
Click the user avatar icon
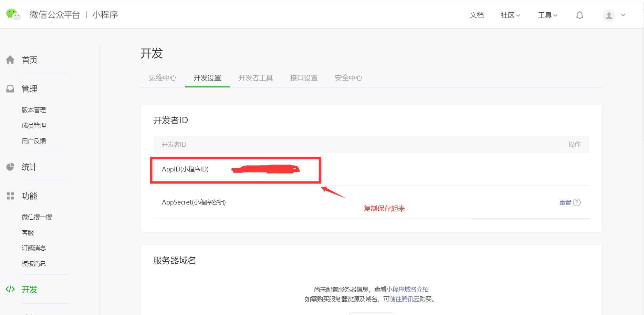pos(609,15)
